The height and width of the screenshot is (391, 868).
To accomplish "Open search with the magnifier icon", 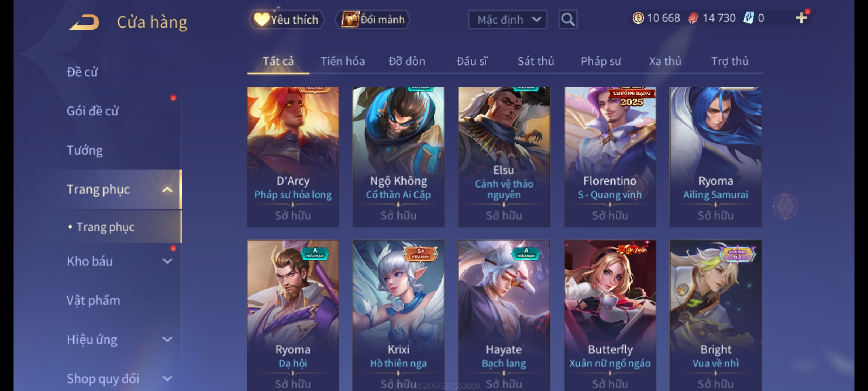I will [x=568, y=20].
